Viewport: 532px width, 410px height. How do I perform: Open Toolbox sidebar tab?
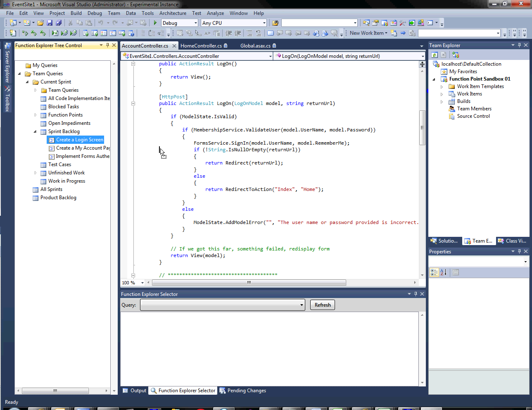tap(7, 99)
